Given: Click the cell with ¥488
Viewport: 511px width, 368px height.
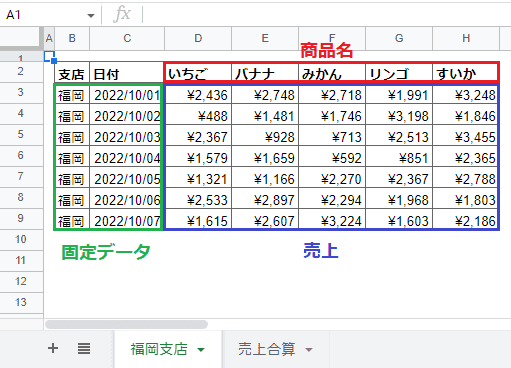Looking at the screenshot, I should point(198,115).
